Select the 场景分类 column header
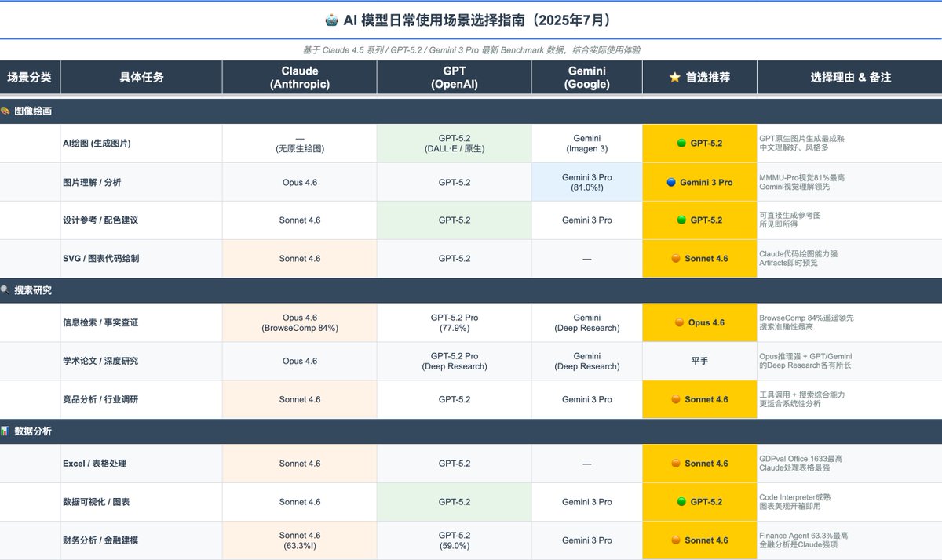The width and height of the screenshot is (942, 560). (x=30, y=78)
